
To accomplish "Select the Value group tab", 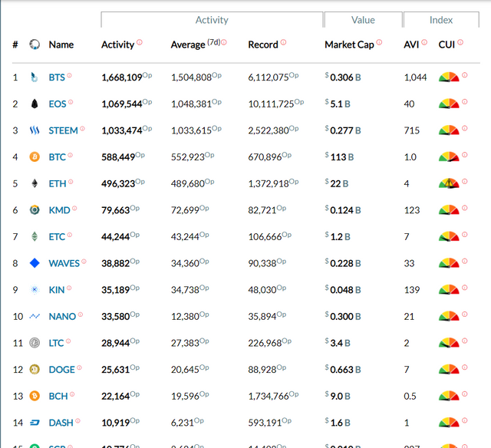I will 363,20.
